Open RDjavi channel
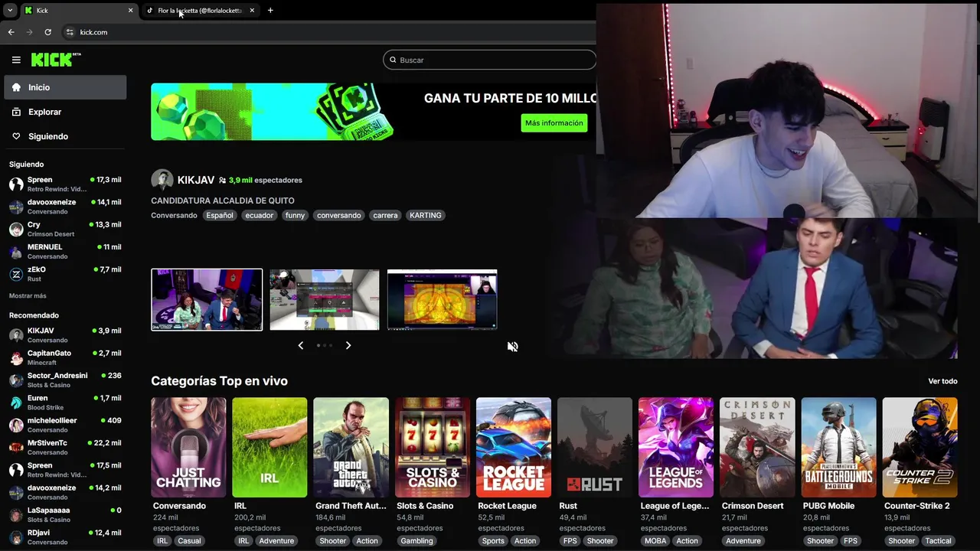 coord(65,537)
